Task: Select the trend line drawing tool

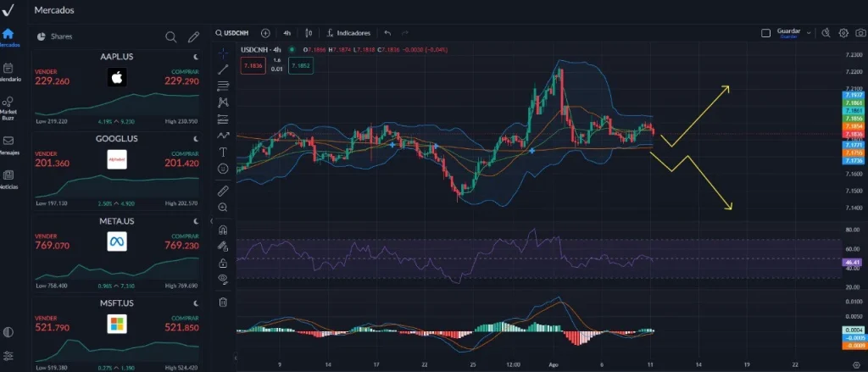Action: 223,69
